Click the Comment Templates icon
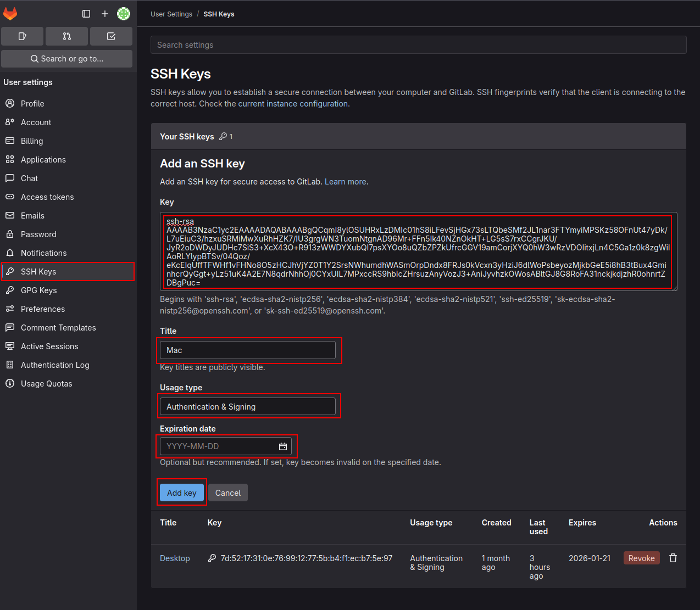 tap(10, 327)
